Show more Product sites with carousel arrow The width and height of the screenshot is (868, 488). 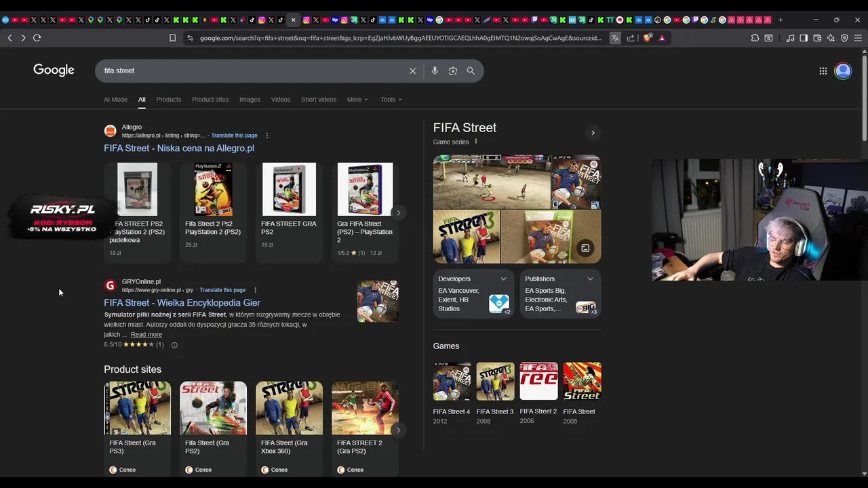coord(398,430)
